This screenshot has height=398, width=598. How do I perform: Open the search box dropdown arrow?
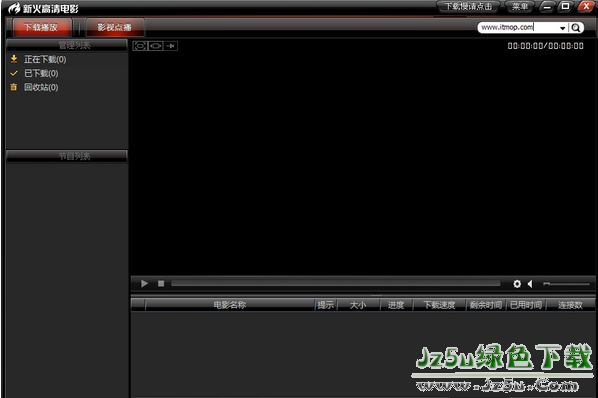[x=563, y=28]
